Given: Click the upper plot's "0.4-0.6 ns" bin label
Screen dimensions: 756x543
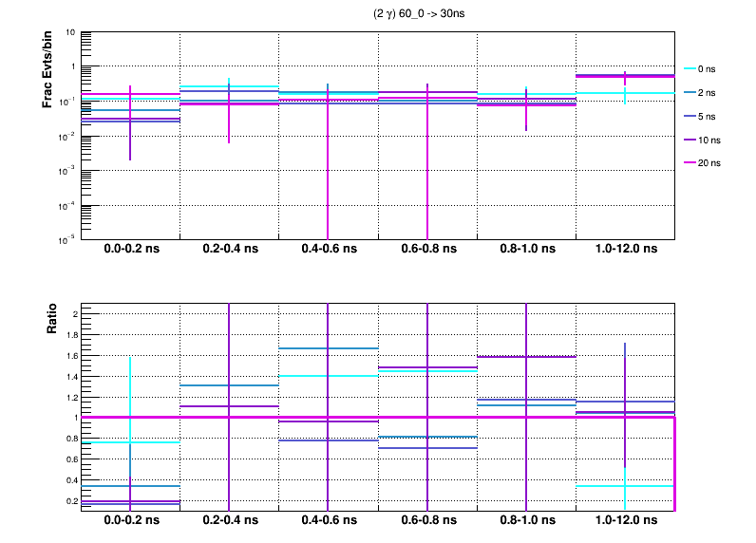Looking at the screenshot, I should [328, 249].
